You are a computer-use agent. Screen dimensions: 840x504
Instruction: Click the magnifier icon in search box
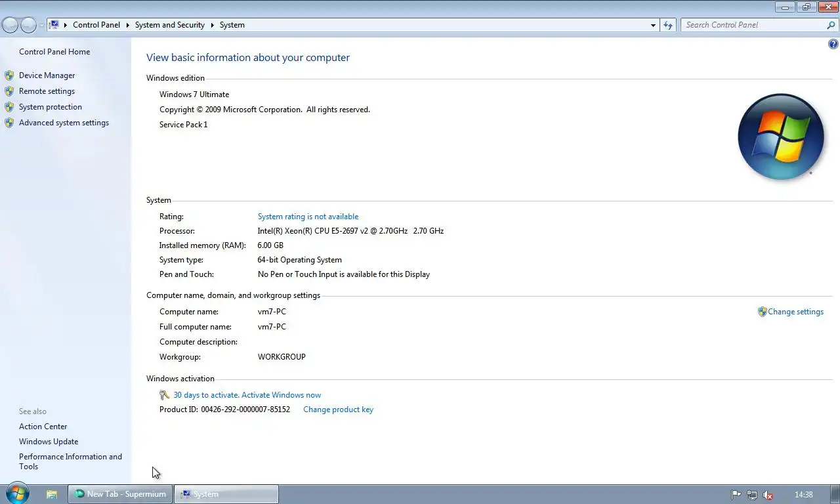(x=831, y=25)
